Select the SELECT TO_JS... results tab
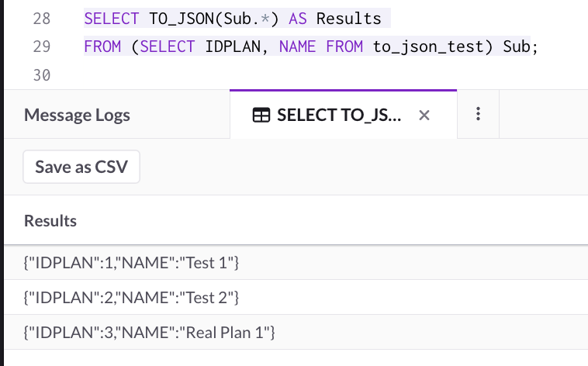The width and height of the screenshot is (588, 366). 339,115
